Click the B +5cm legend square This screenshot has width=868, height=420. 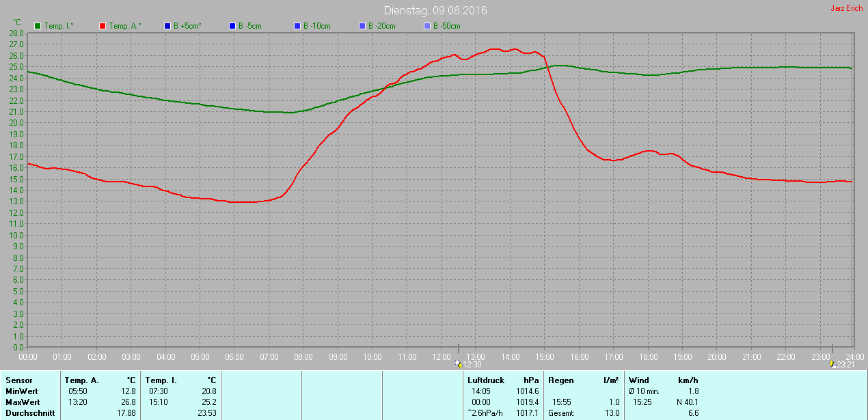(x=167, y=26)
